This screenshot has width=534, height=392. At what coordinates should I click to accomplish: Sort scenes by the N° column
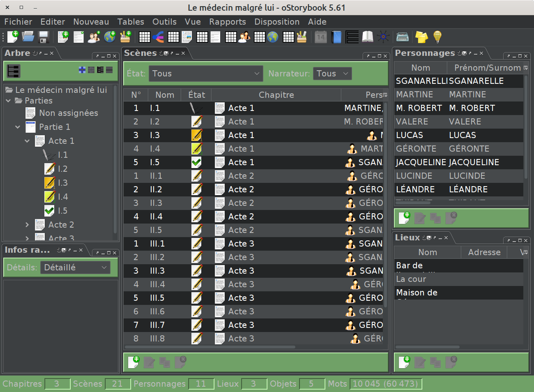(136, 95)
